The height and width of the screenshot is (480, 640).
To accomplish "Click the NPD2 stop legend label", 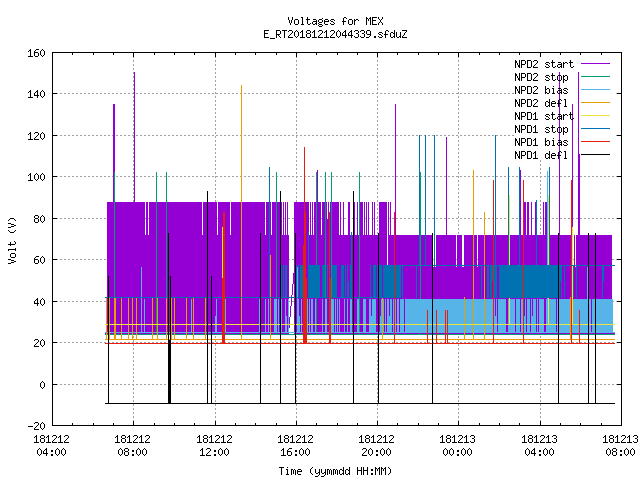I will (541, 77).
